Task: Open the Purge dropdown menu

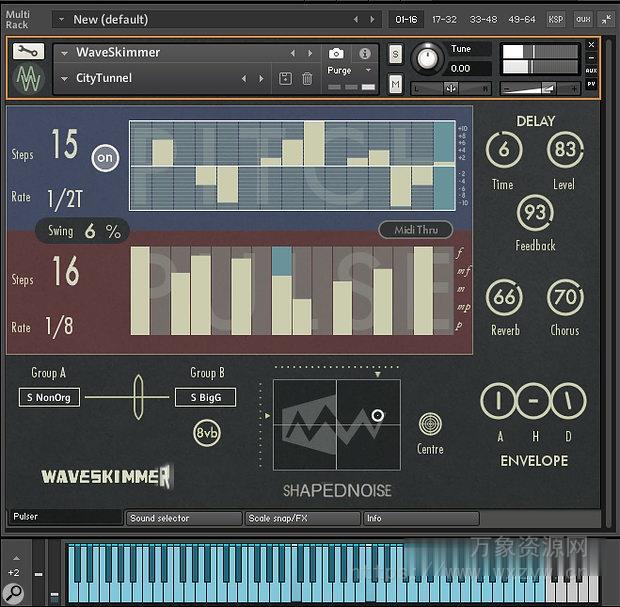Action: pyautogui.click(x=350, y=70)
